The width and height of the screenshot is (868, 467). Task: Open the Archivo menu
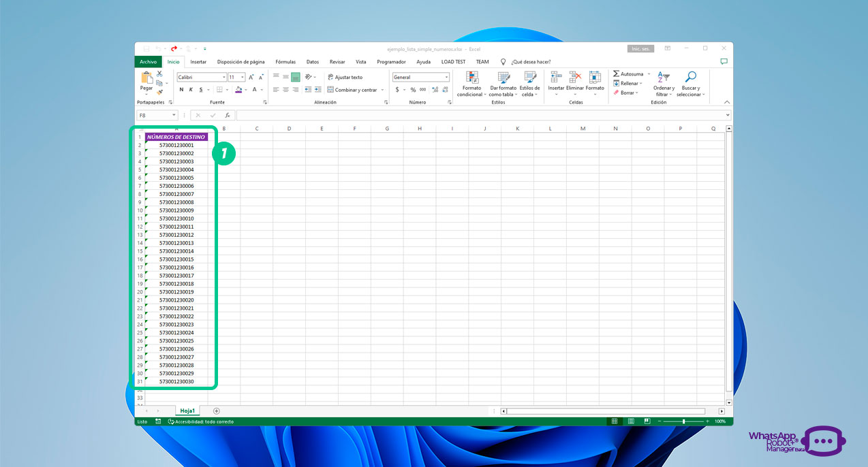tap(148, 61)
